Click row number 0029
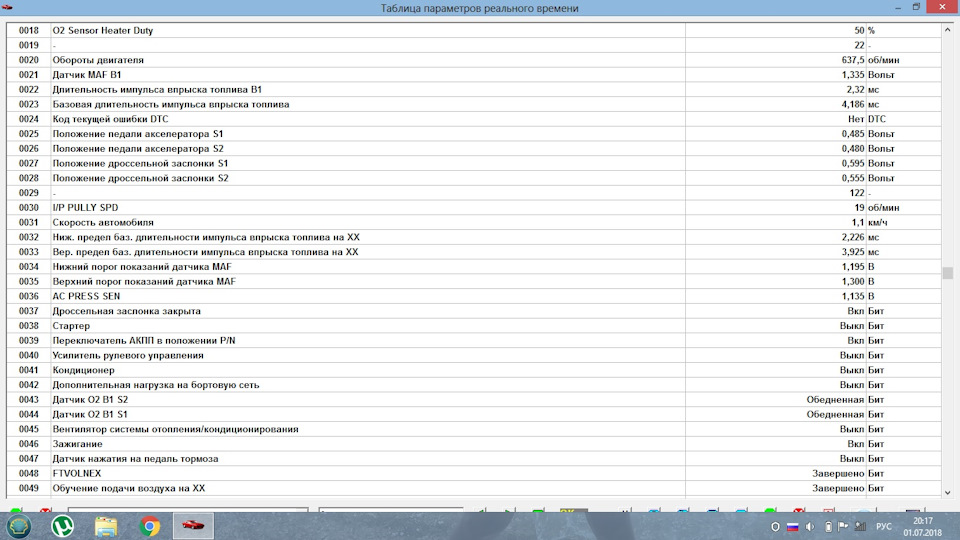Image resolution: width=960 pixels, height=540 pixels. tap(29, 193)
